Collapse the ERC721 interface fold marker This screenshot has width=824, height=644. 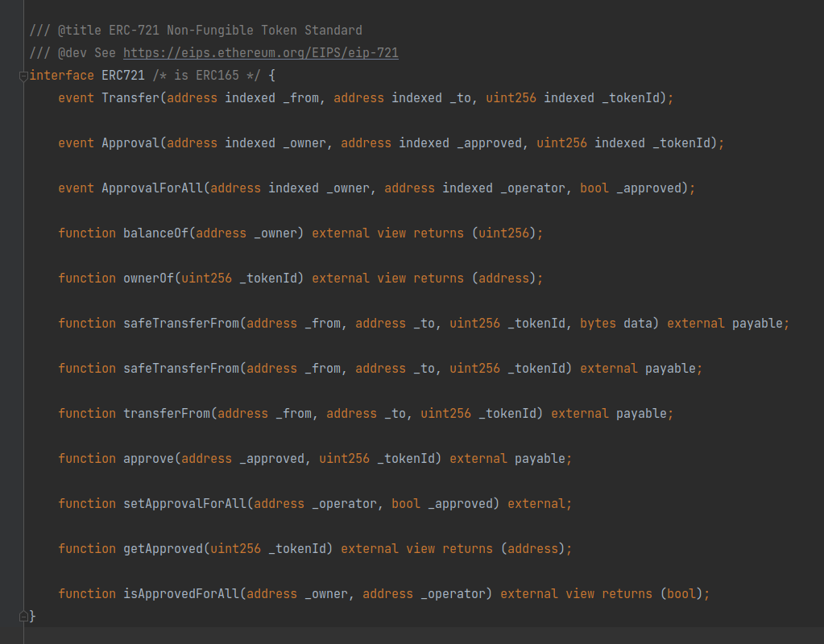click(x=23, y=76)
